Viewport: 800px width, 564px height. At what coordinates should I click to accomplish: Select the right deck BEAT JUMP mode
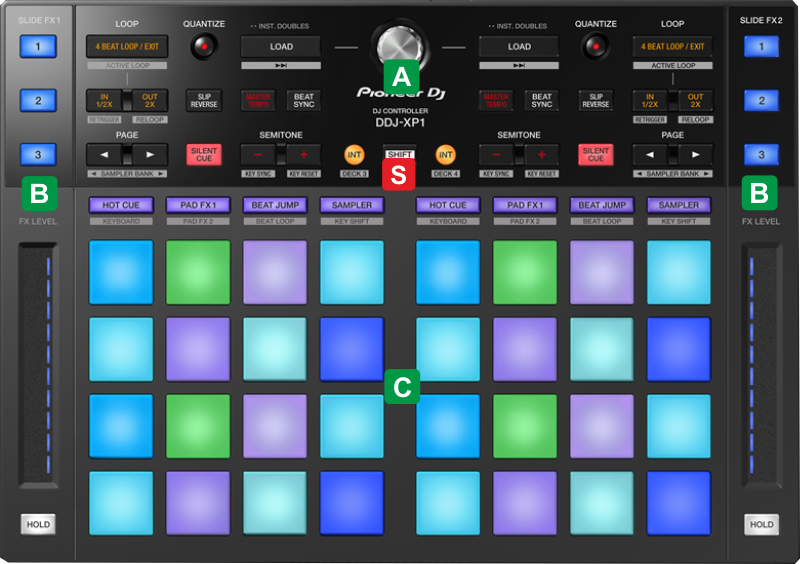point(602,205)
